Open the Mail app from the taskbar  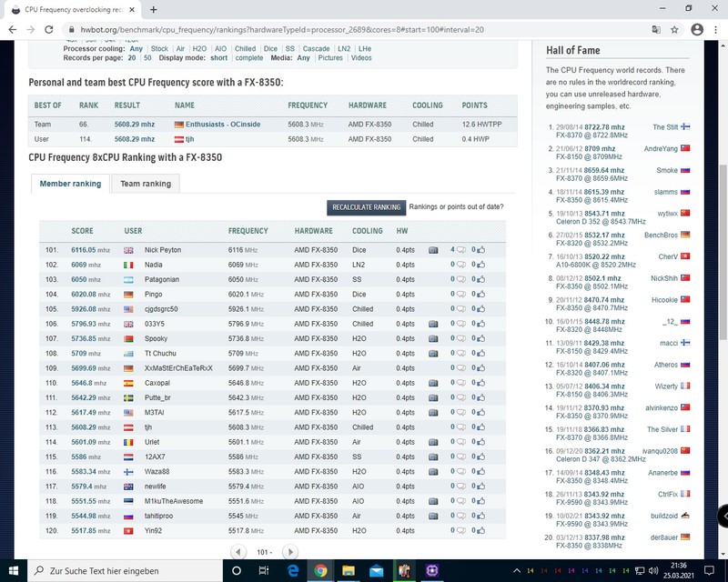(376, 570)
